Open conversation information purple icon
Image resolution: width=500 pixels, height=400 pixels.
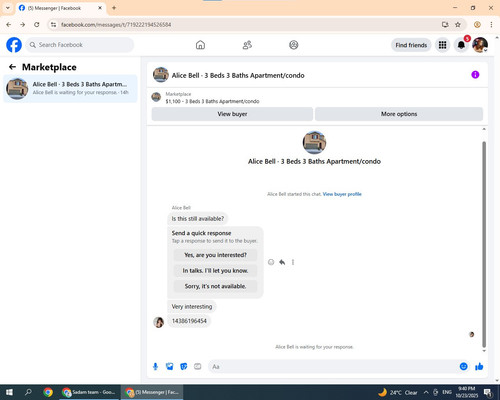pos(475,75)
